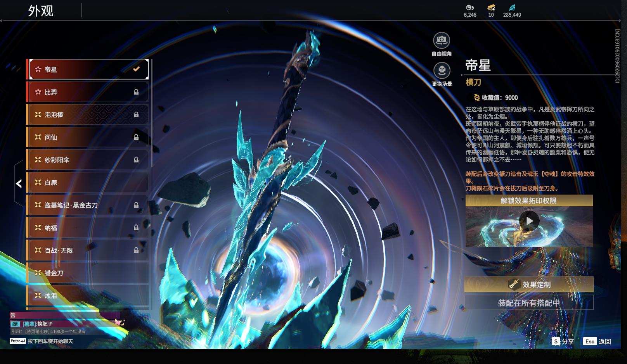Click the silver coin currency icon
This screenshot has height=364, width=627.
pos(470,7)
